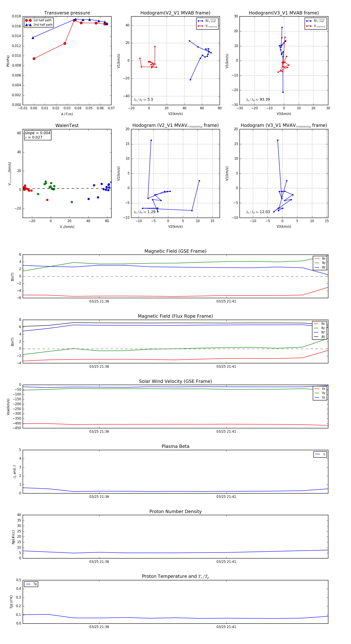This screenshot has width=351, height=644.
Task: Click "03/25 21:36" tick under Proton Number Density plot
Action: point(99,562)
